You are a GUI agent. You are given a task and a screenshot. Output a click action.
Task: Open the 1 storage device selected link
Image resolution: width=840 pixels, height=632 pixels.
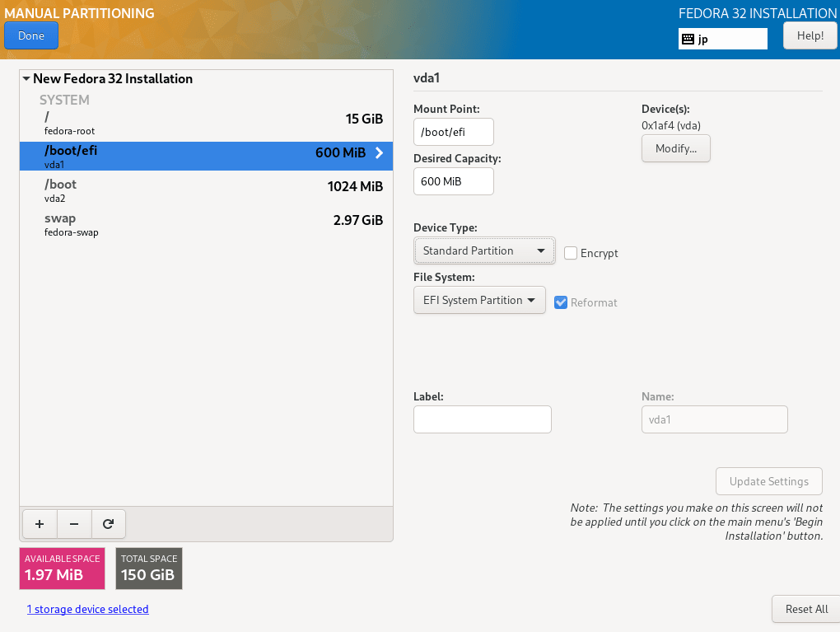tap(88, 609)
